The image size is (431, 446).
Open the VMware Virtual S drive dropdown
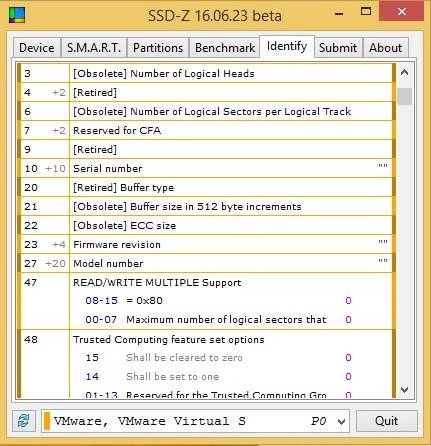coord(195,421)
